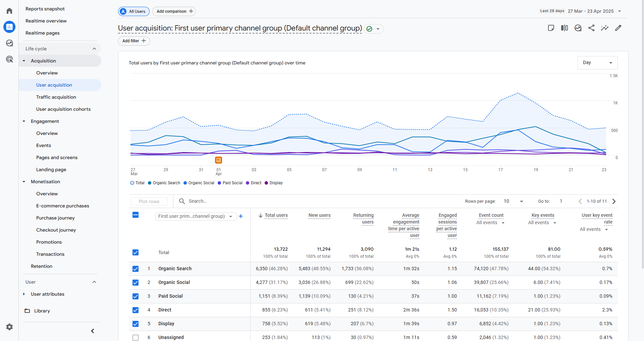Open Traffic acquisition report
Viewport: 644px width, 341px height.
pos(56,97)
